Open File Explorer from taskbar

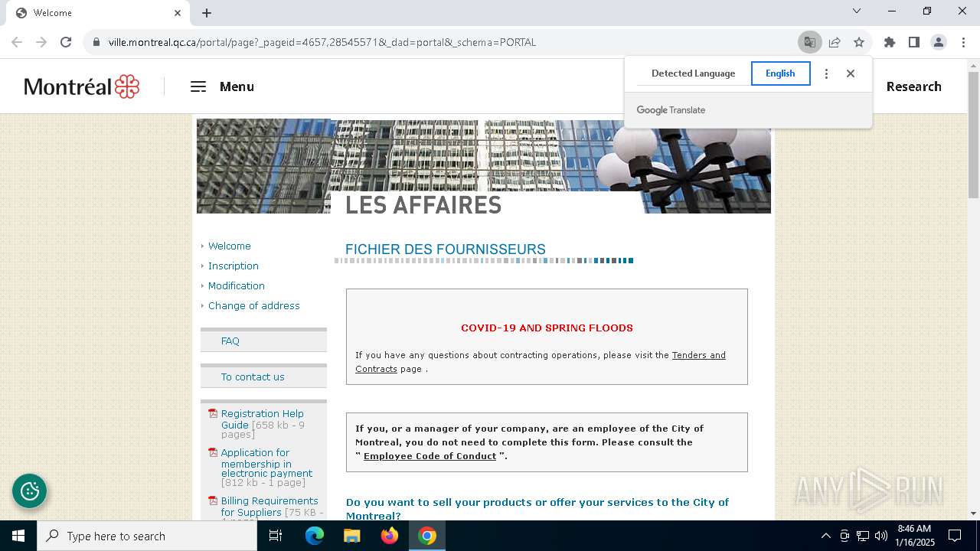click(x=352, y=536)
